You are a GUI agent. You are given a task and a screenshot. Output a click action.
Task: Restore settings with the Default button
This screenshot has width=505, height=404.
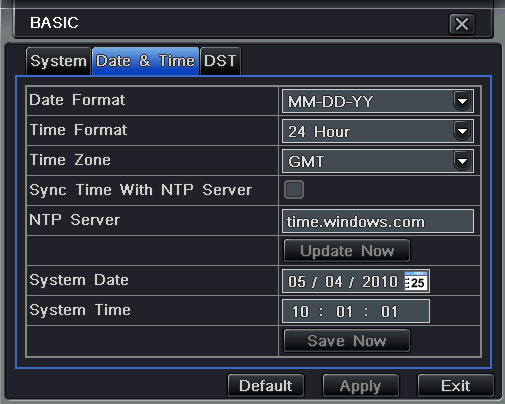pos(266,386)
